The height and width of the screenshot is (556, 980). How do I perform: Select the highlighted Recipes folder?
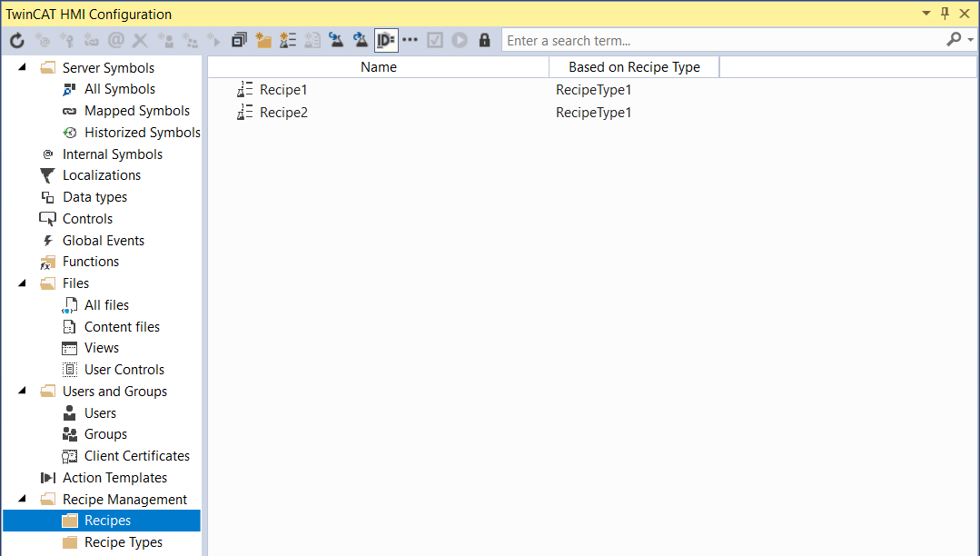tap(101, 521)
